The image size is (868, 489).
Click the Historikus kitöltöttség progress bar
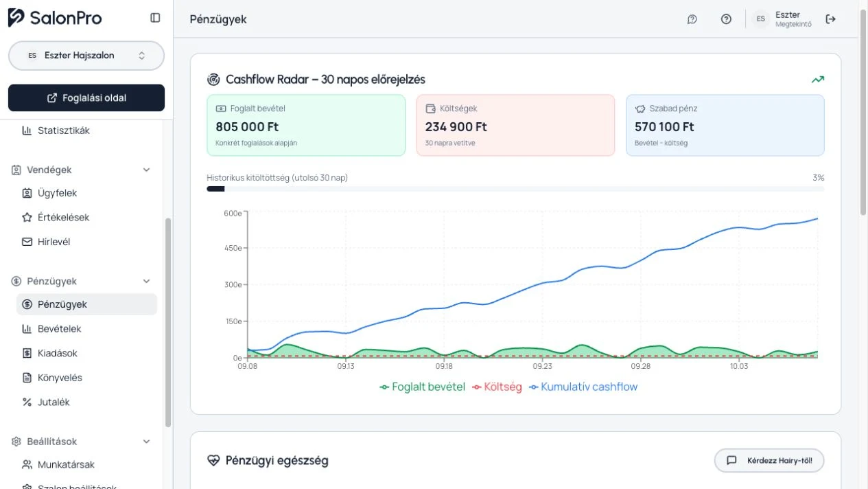(x=515, y=189)
